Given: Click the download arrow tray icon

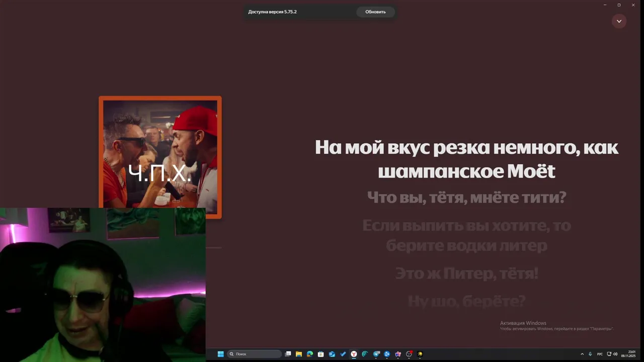Looking at the screenshot, I should click(x=590, y=354).
